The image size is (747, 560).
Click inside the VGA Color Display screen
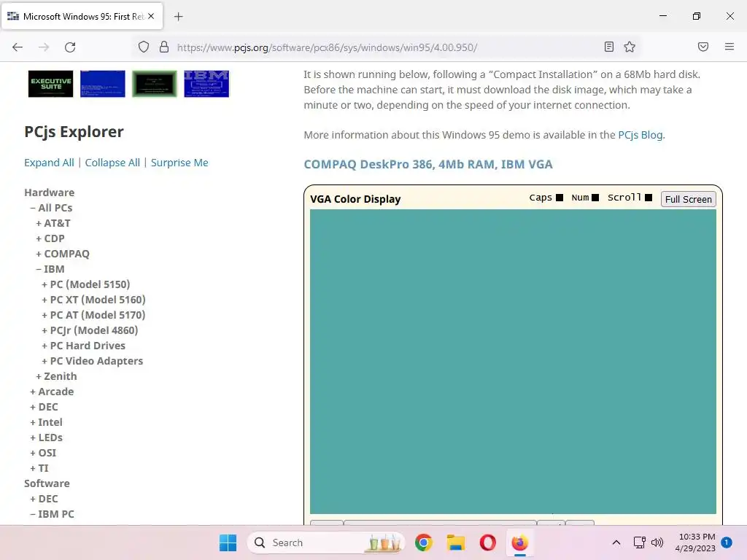513,362
